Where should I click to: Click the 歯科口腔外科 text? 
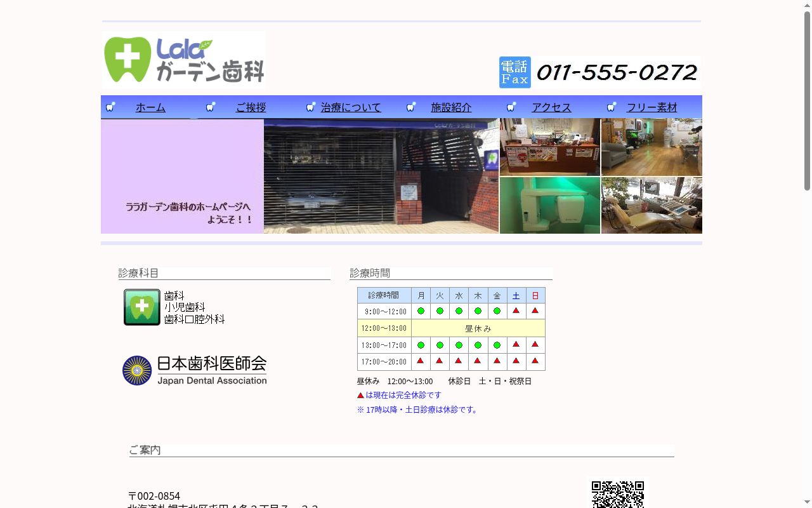tap(195, 319)
